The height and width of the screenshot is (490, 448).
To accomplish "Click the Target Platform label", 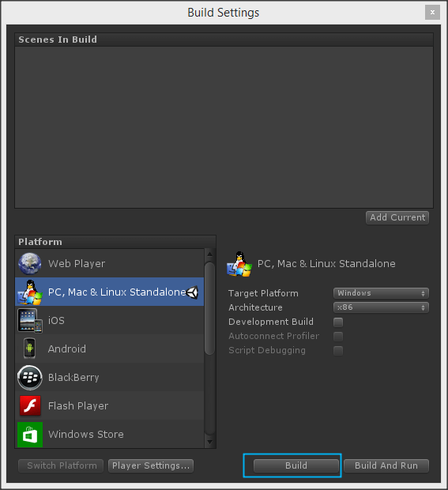I will (x=263, y=293).
